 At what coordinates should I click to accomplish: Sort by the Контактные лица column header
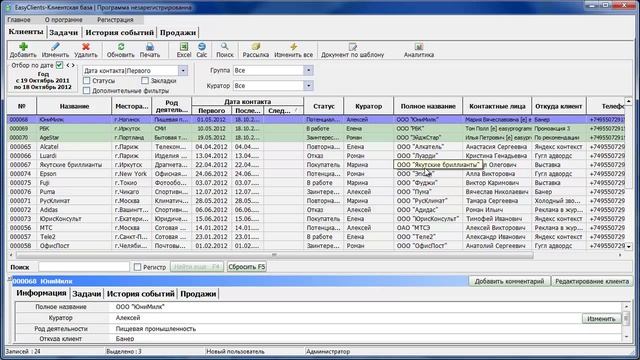[497, 106]
